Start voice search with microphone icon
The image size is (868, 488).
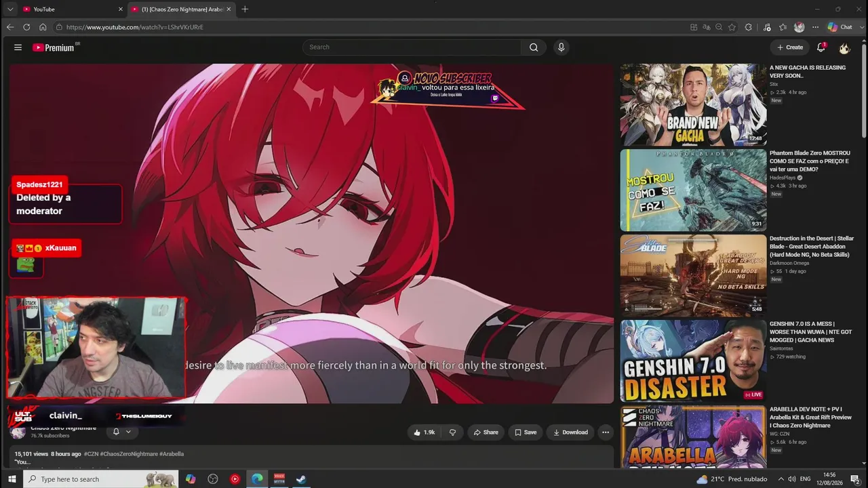[x=561, y=47]
